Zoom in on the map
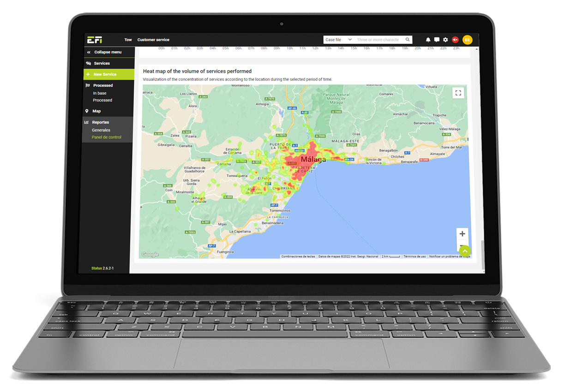The image size is (565, 392). (462, 234)
